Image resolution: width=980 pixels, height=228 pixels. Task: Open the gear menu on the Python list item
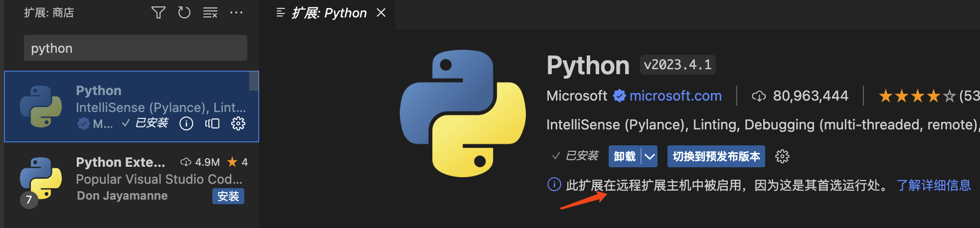(x=238, y=123)
